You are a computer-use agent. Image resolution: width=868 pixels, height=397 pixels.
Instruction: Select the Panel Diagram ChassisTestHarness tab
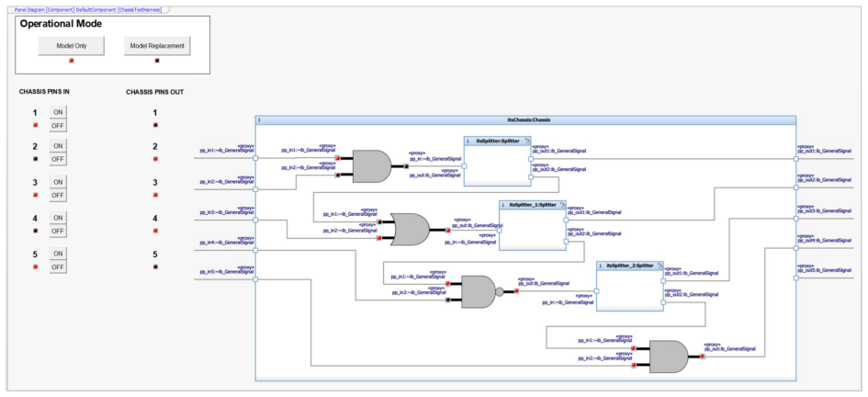pos(88,10)
